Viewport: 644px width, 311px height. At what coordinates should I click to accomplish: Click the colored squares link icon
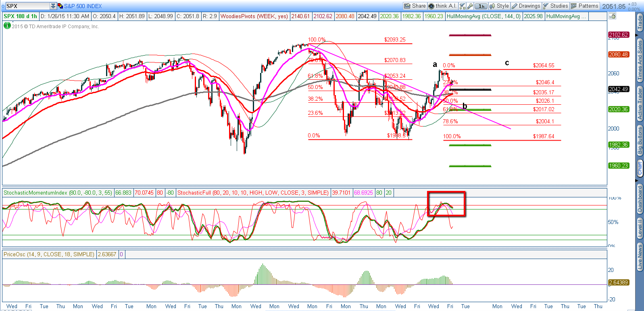click(x=60, y=6)
